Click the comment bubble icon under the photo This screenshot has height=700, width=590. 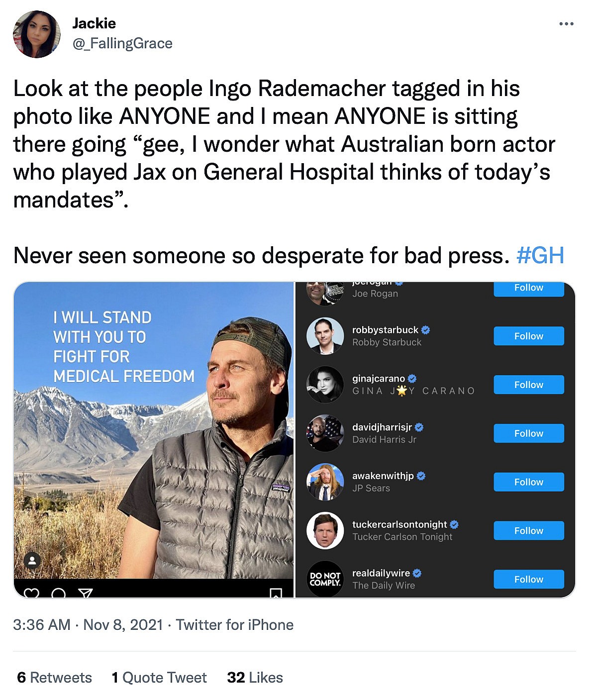point(59,593)
